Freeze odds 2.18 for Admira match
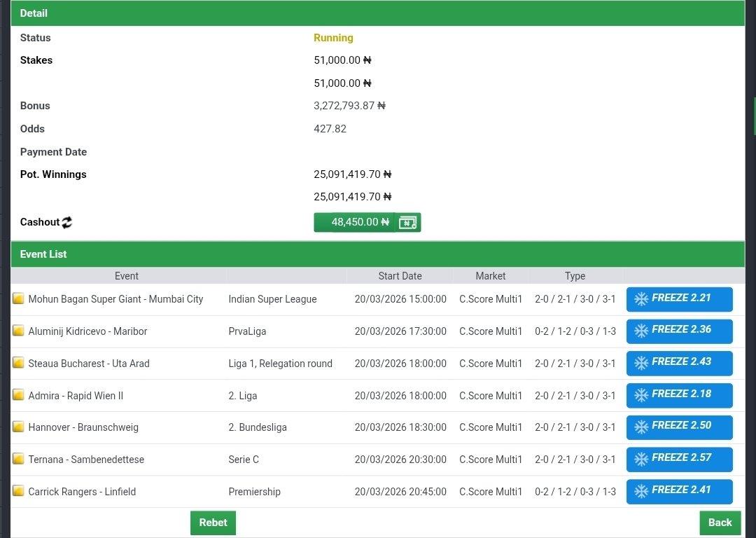The height and width of the screenshot is (538, 756). pyautogui.click(x=679, y=395)
